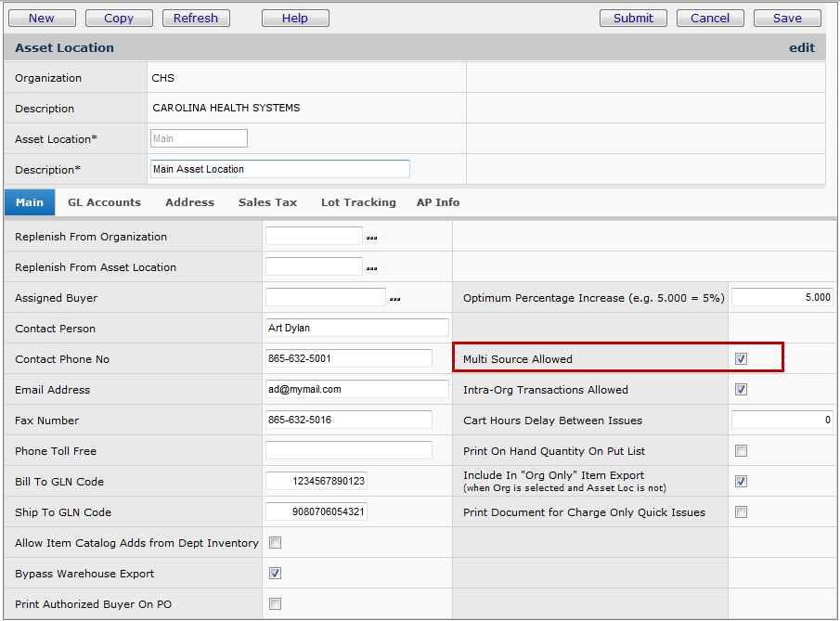Image resolution: width=840 pixels, height=621 pixels.
Task: Open lookup for Replenish From Organization
Action: (371, 238)
